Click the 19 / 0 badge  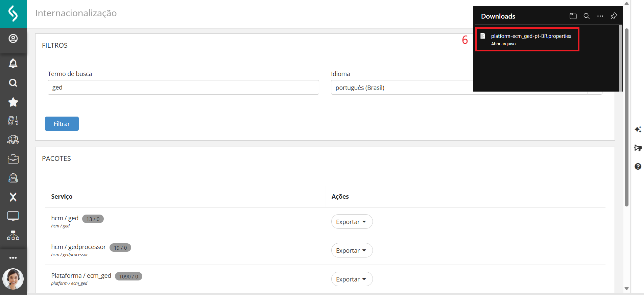pos(120,248)
